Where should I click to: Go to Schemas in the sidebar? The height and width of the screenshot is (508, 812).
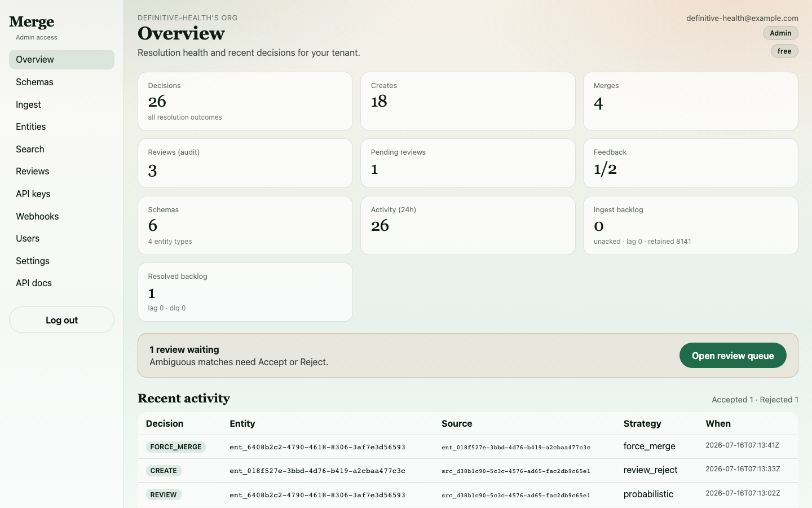coord(61,82)
